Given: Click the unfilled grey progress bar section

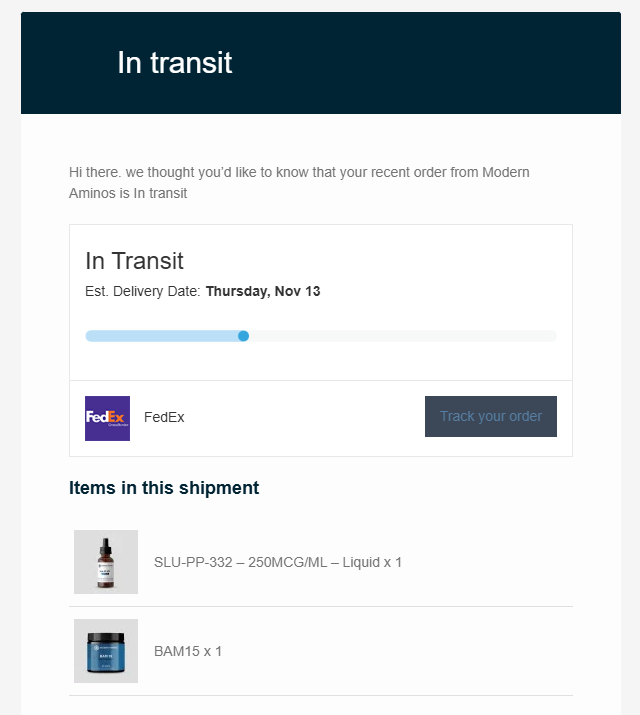Looking at the screenshot, I should 400,336.
